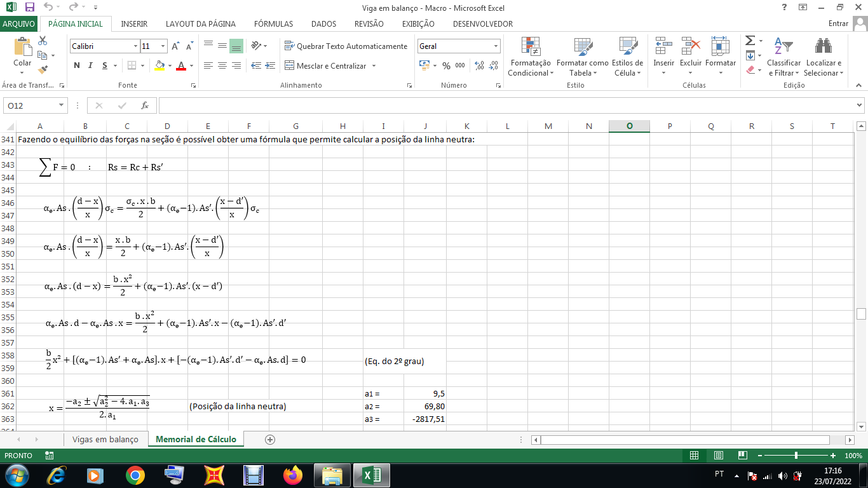This screenshot has width=868, height=488.
Task: Switch to Page Layout view in status bar
Action: (719, 456)
